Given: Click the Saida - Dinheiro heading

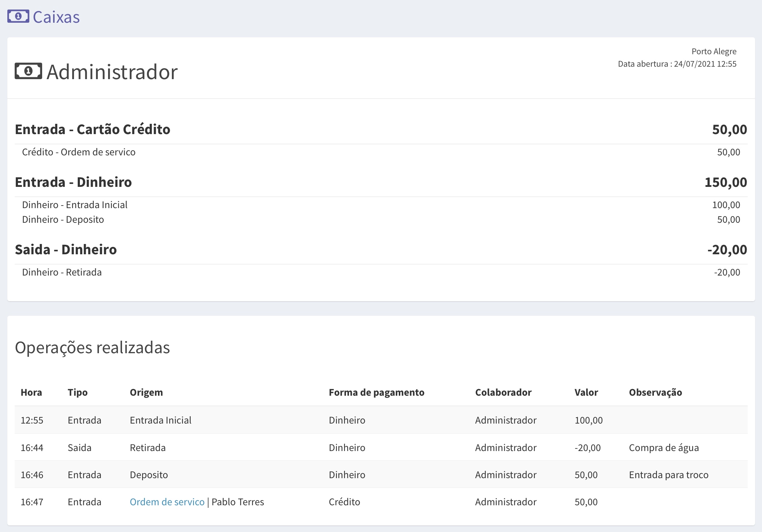Looking at the screenshot, I should pyautogui.click(x=66, y=250).
